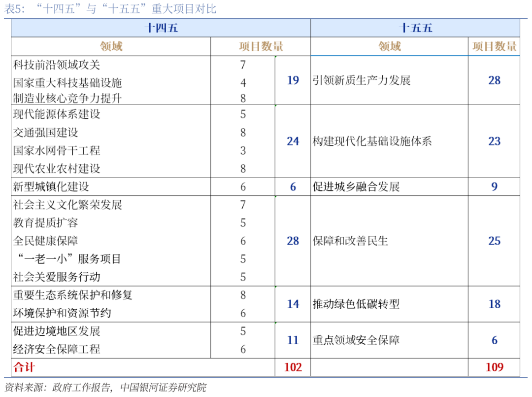Click the "推动绿色低碳转型" cell

pos(356,304)
